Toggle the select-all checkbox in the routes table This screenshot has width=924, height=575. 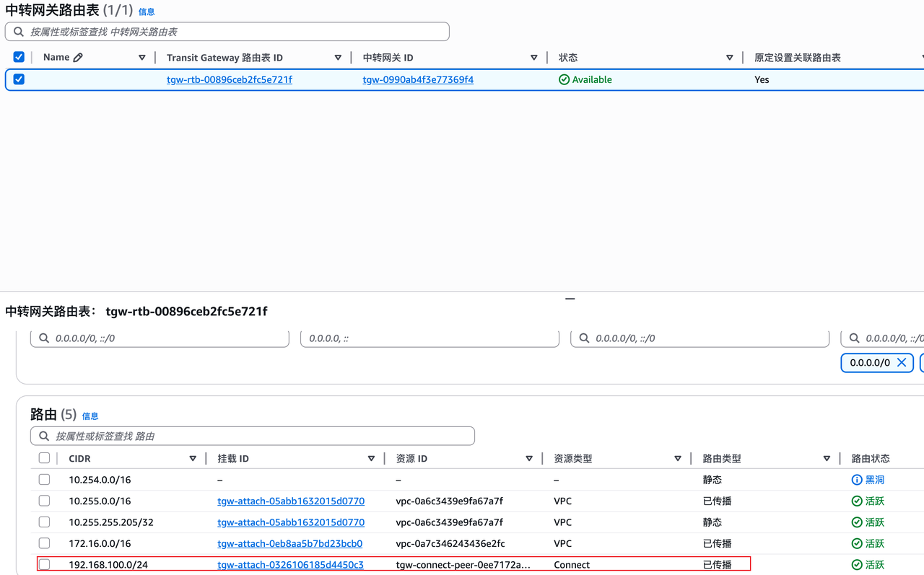pyautogui.click(x=44, y=458)
